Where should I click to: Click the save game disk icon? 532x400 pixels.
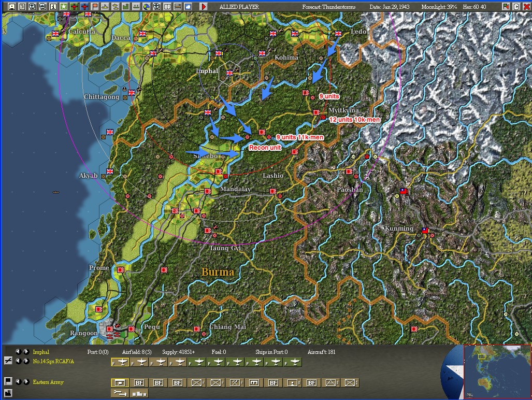[12, 7]
